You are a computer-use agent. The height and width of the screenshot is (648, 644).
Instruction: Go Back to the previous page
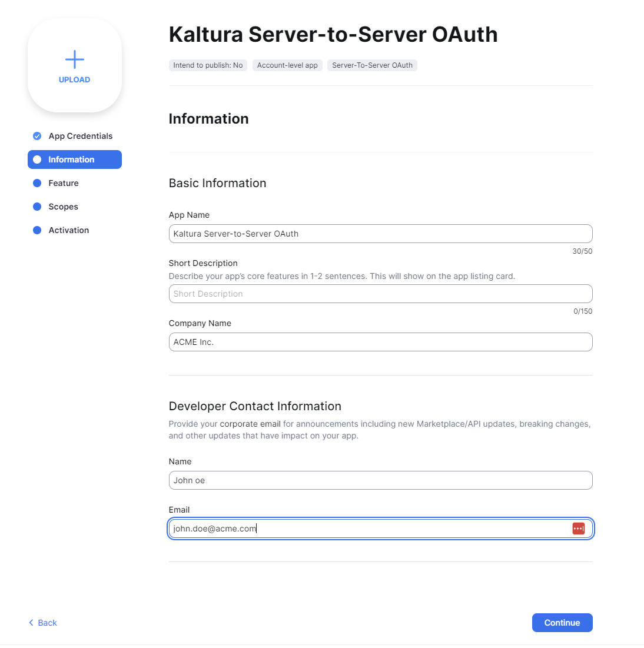point(42,623)
